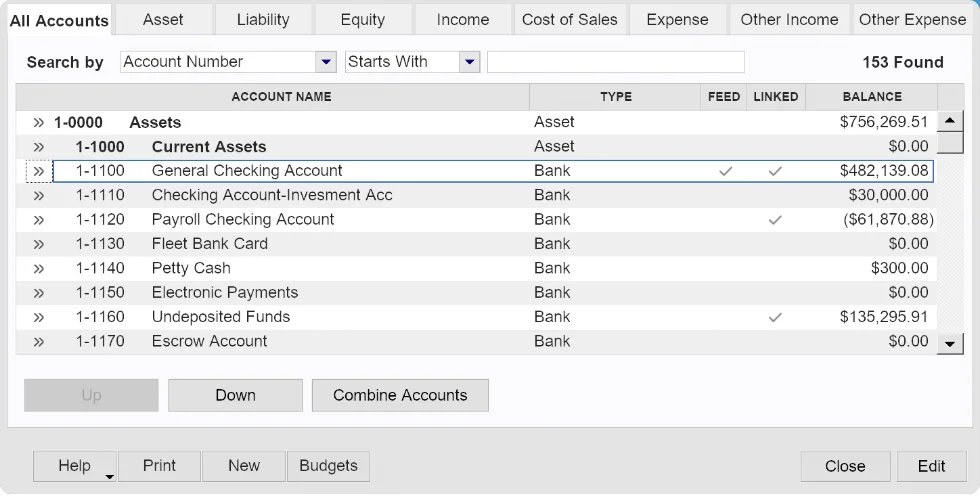Click the BALANCE column header
980x496 pixels.
point(872,97)
